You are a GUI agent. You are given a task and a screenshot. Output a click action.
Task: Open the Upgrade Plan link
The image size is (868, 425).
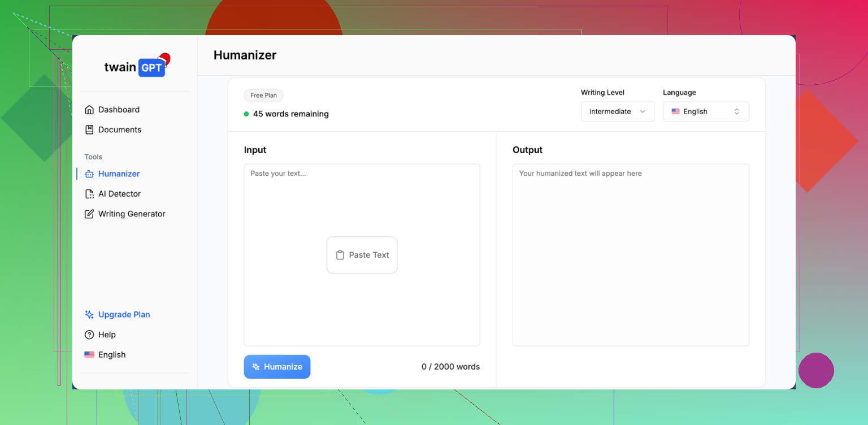[x=124, y=315]
